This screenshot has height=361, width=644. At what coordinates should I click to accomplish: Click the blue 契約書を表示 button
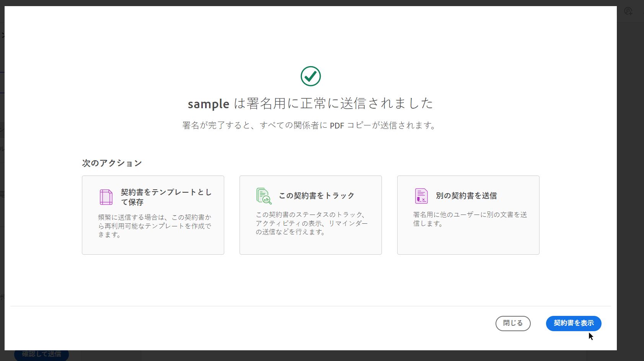573,323
